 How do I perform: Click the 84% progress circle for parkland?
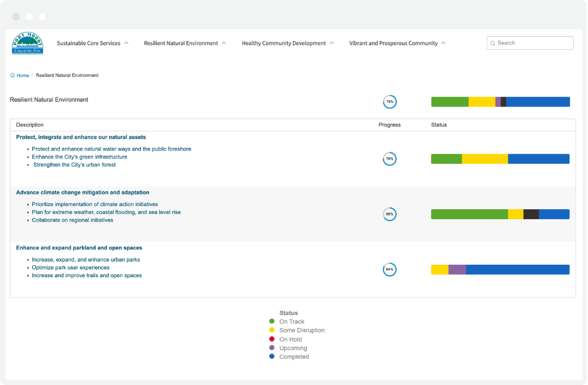[x=389, y=269]
